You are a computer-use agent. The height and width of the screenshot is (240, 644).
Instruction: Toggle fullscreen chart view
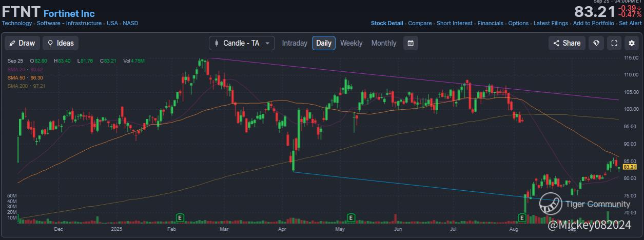coord(614,43)
